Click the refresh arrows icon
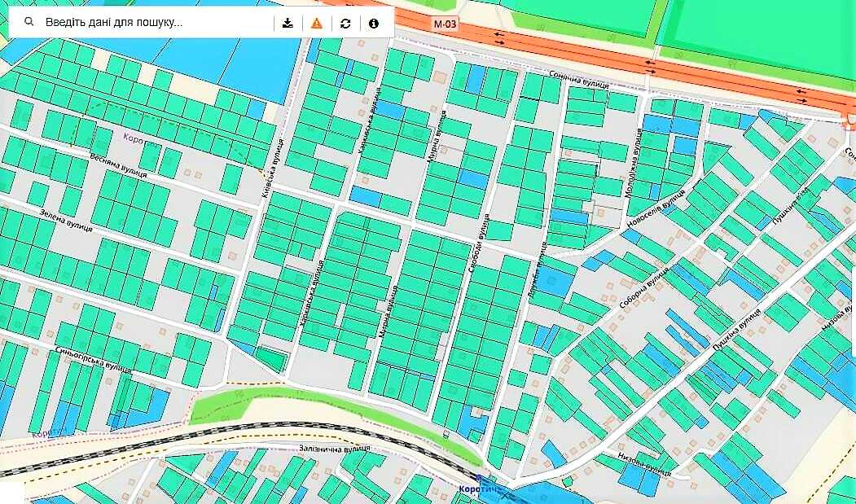This screenshot has height=504, width=856. tap(345, 23)
